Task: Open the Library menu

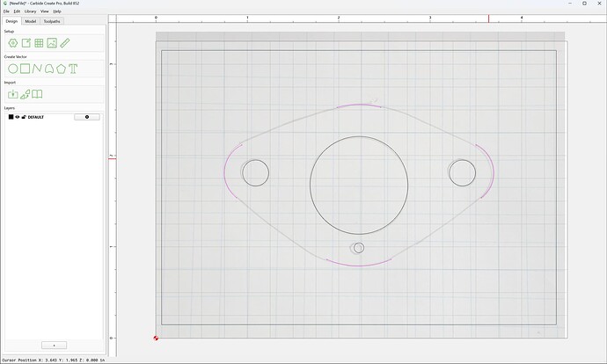Action: 30,11
